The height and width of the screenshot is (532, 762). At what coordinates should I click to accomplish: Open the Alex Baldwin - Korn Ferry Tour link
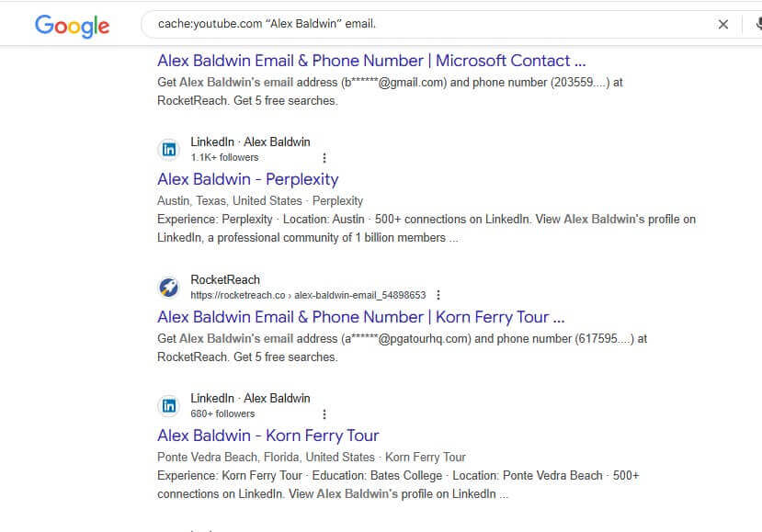pyautogui.click(x=267, y=436)
